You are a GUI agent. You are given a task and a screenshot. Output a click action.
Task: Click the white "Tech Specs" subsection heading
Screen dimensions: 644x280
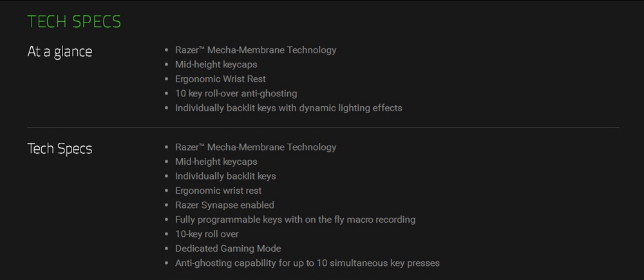click(60, 149)
